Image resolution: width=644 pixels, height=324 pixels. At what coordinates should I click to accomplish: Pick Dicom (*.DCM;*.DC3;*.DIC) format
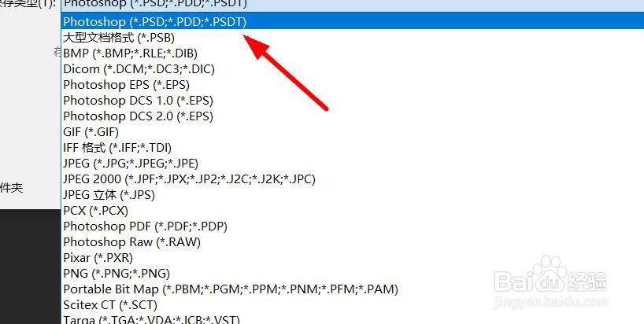pyautogui.click(x=353, y=69)
